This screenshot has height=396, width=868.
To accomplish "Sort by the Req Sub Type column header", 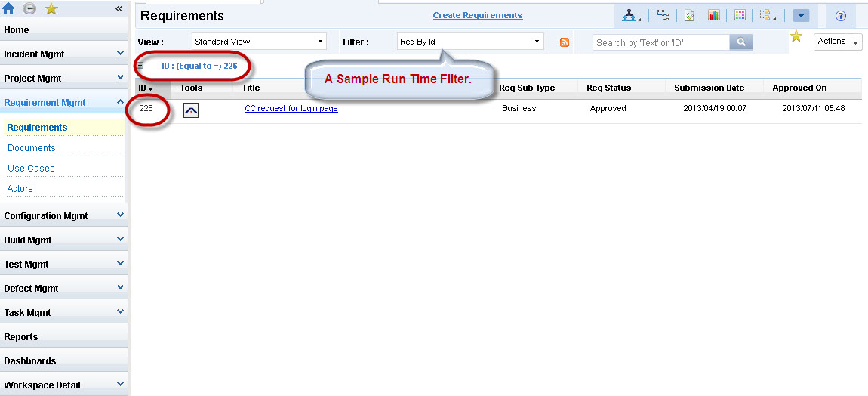I will 527,88.
